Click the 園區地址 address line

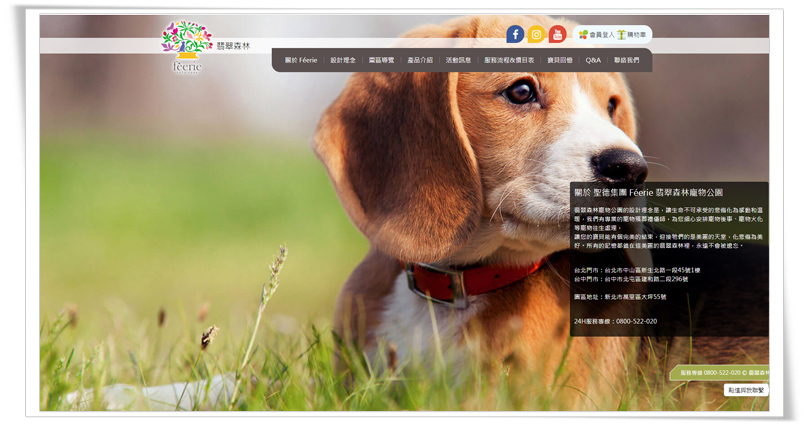tap(620, 296)
